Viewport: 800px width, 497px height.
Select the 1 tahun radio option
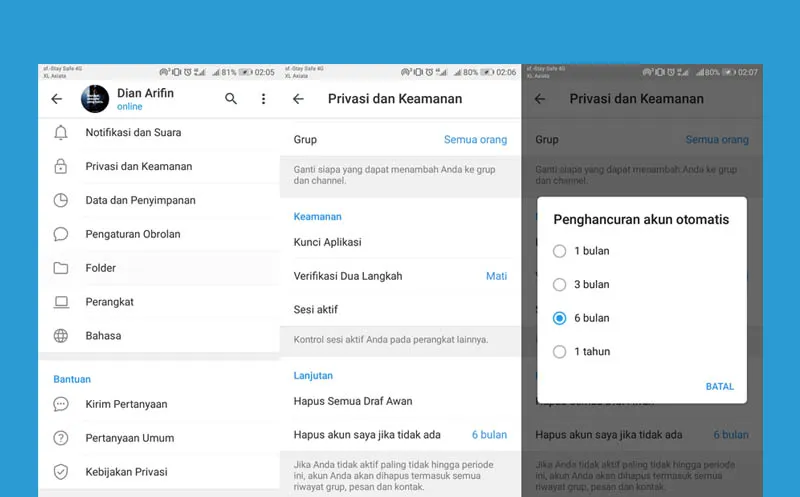tap(560, 352)
